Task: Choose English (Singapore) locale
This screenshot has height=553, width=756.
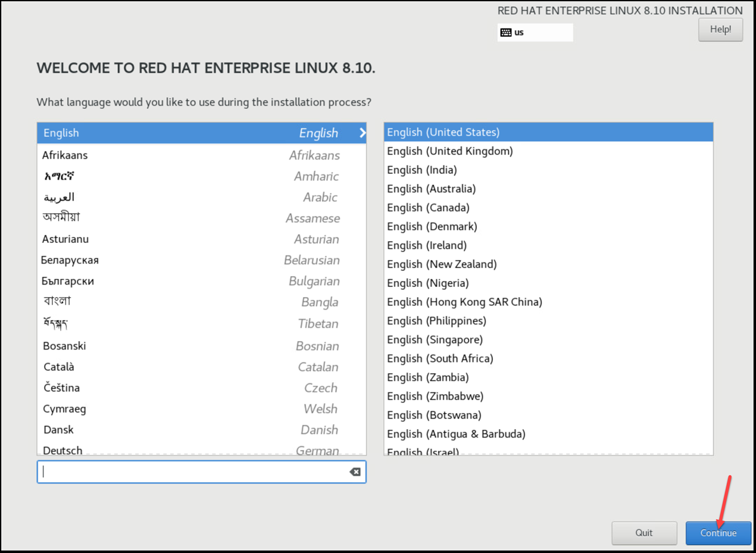Action: click(x=435, y=340)
